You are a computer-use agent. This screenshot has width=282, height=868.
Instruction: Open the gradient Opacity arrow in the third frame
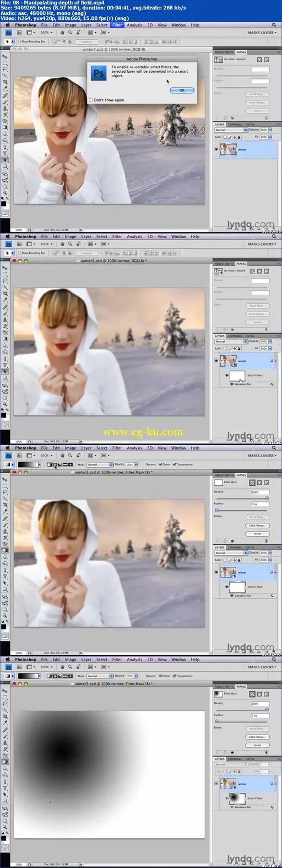(137, 464)
